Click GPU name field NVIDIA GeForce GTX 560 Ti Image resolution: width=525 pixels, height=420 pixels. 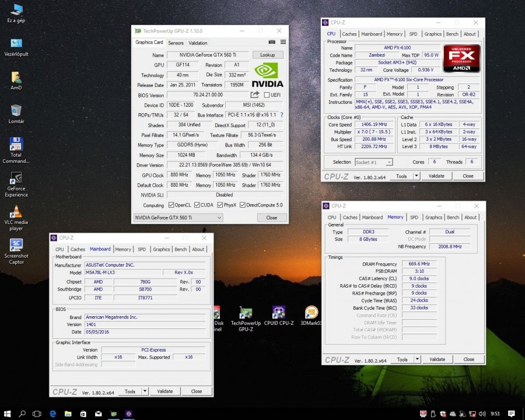[x=208, y=55]
